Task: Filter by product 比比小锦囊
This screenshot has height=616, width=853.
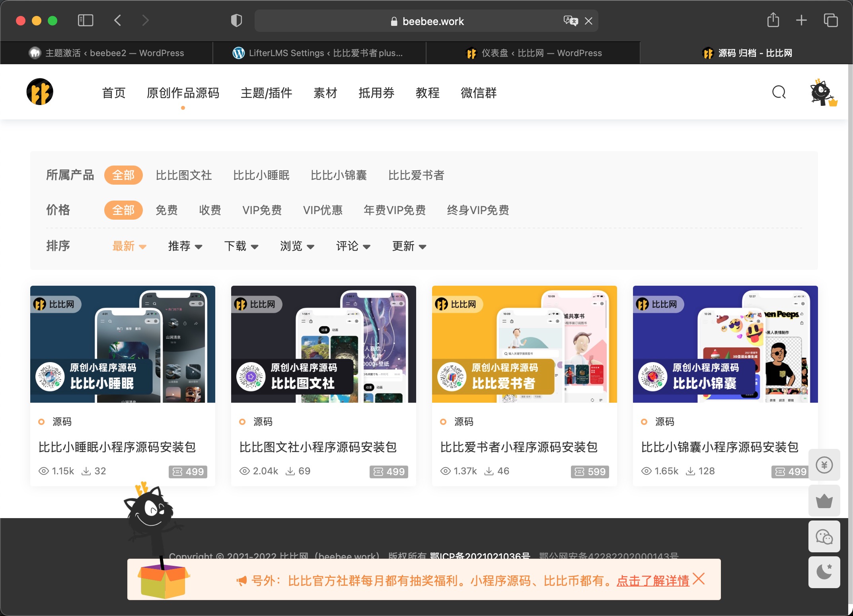Action: point(339,175)
